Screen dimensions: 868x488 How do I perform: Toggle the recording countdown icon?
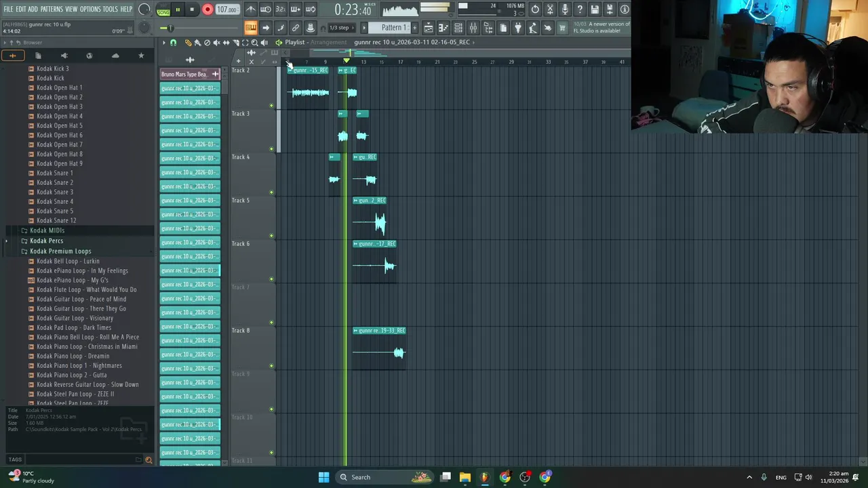tap(281, 9)
